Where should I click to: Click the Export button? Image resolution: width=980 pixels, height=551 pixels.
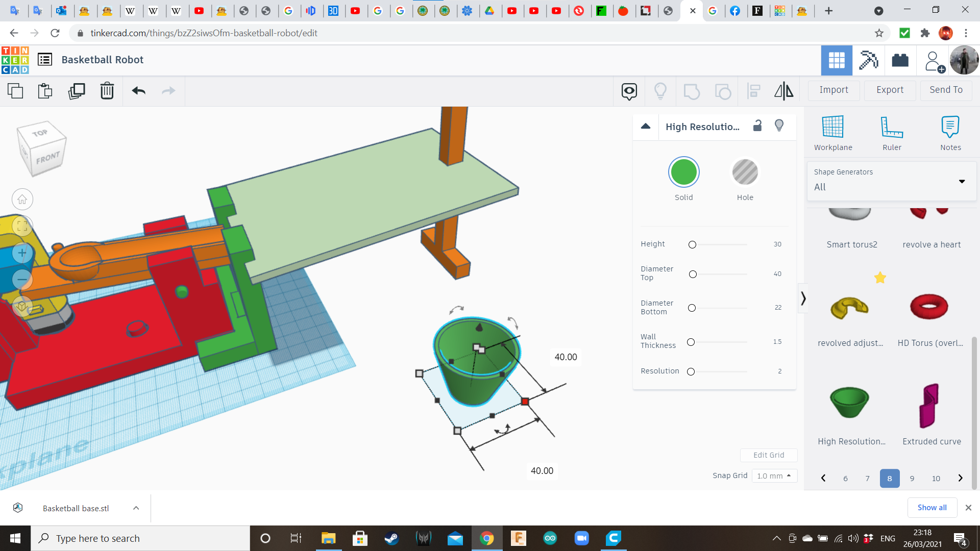tap(890, 90)
